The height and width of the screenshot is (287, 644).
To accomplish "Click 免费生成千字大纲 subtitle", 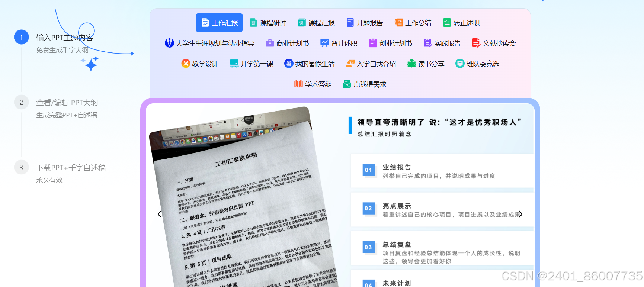I will point(62,50).
